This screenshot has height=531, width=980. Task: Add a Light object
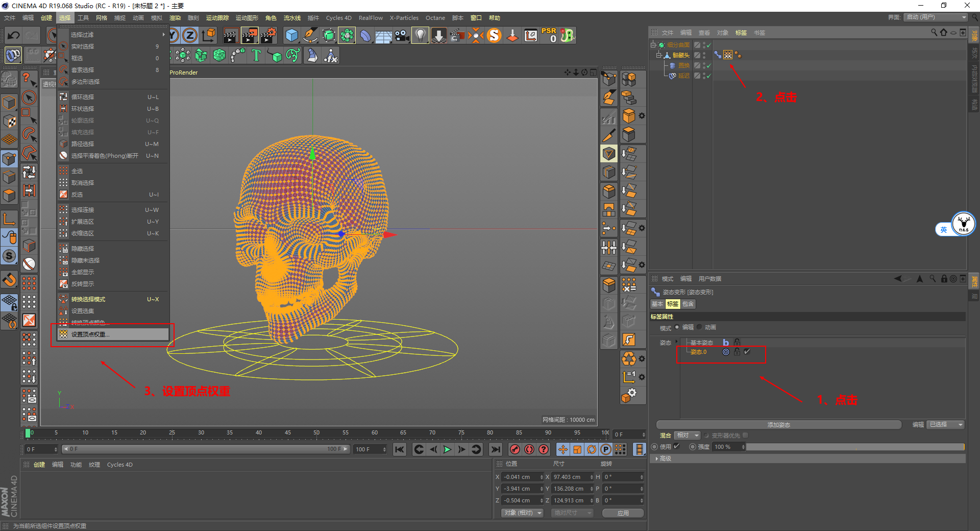click(420, 35)
